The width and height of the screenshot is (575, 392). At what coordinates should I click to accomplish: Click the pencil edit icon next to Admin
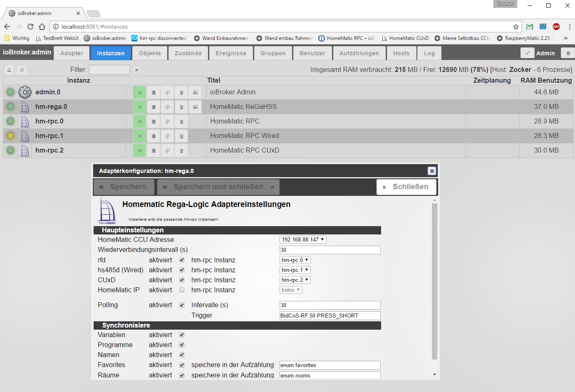[528, 53]
